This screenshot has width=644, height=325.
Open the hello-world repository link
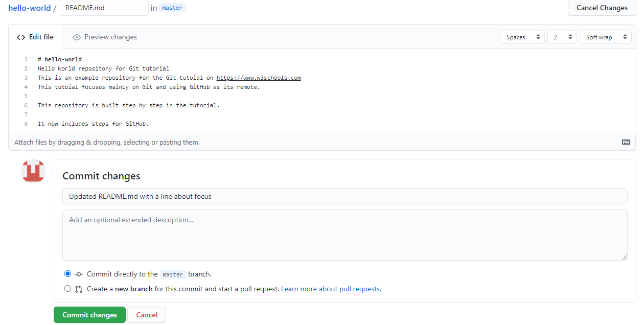[x=29, y=8]
